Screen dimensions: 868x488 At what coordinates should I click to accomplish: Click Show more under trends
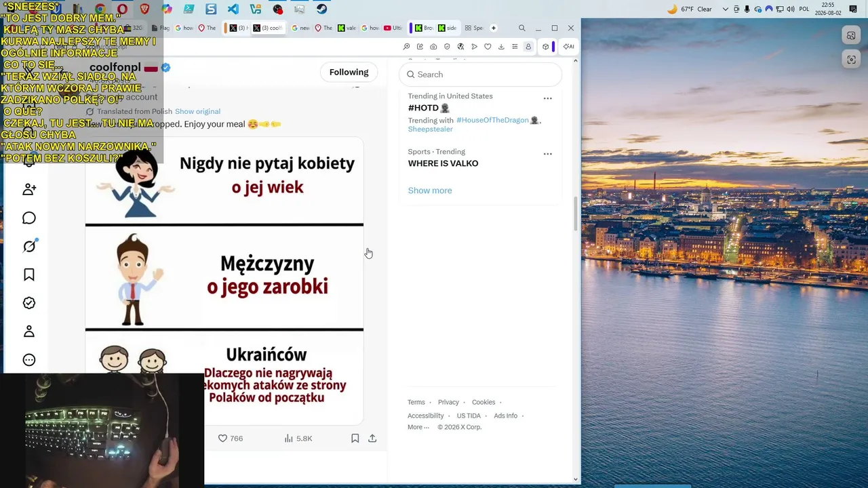click(430, 190)
